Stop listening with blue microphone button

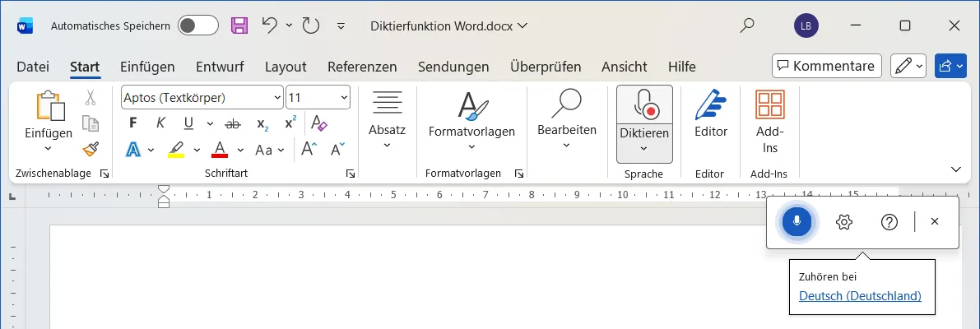(797, 221)
